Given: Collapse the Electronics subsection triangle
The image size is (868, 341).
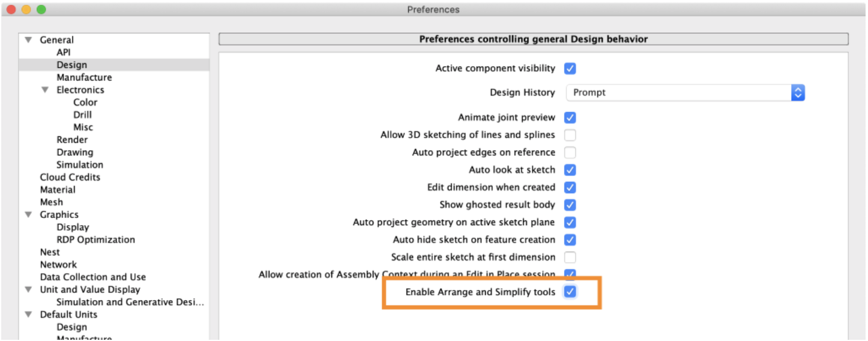Looking at the screenshot, I should pos(44,90).
